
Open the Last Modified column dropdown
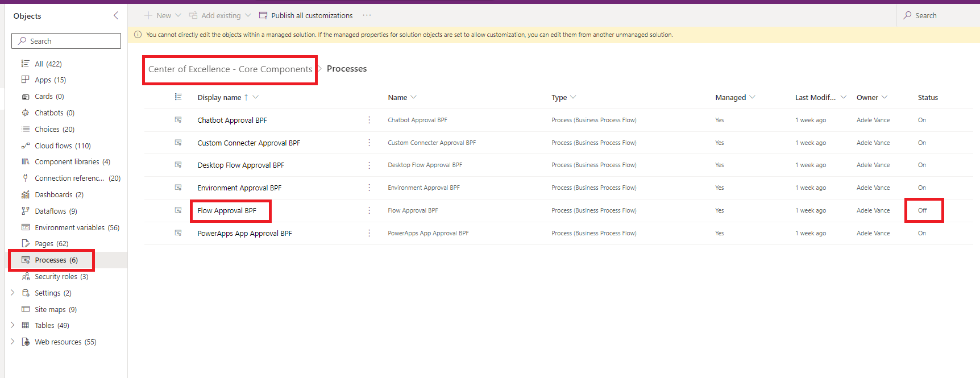[x=844, y=97]
